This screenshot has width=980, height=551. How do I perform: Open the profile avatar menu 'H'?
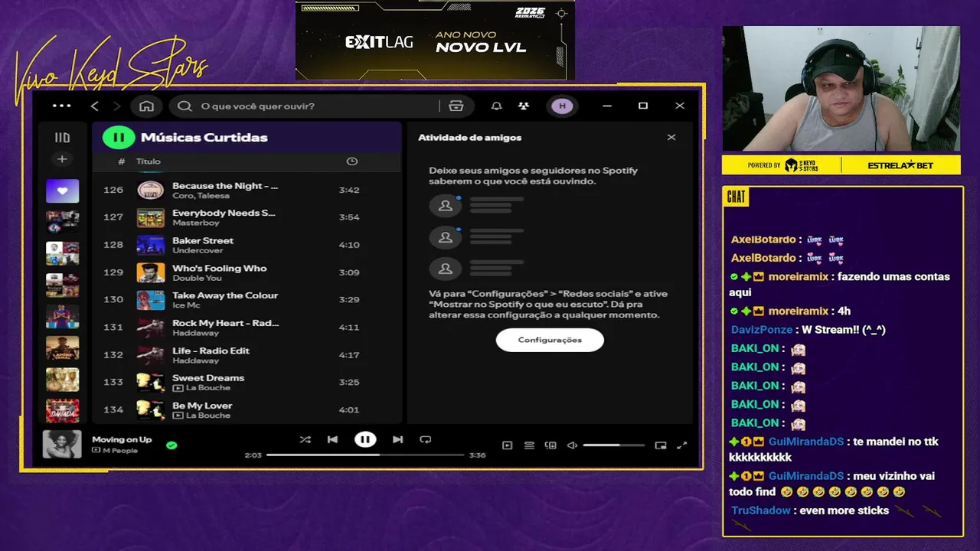point(562,106)
